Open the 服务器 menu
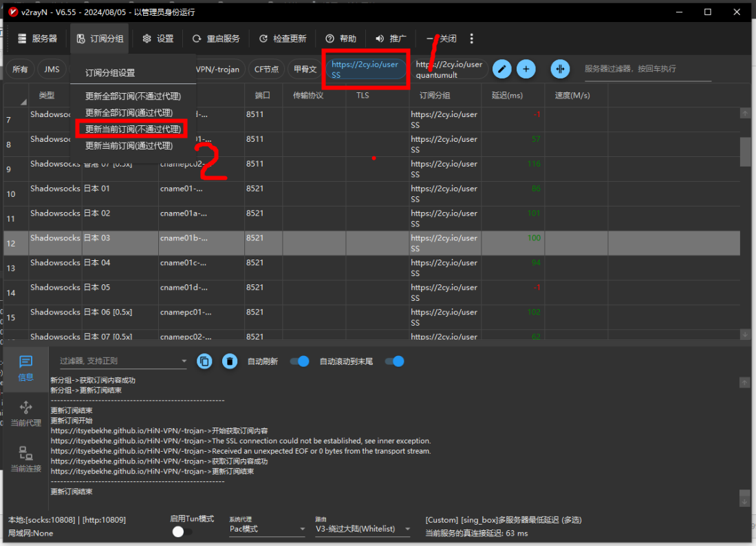The width and height of the screenshot is (756, 546). click(x=38, y=39)
